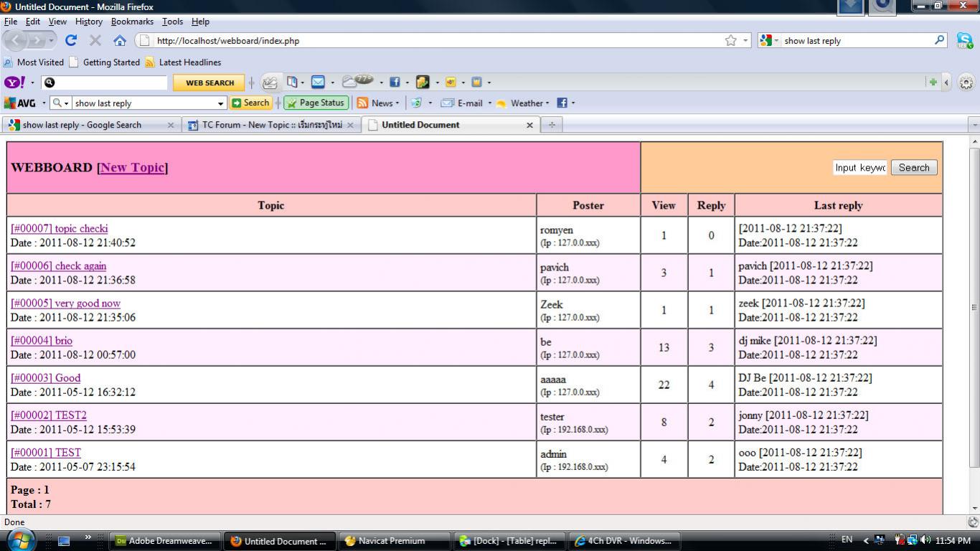Open topic #00003 Good
This screenshot has height=551, width=980.
(x=45, y=377)
